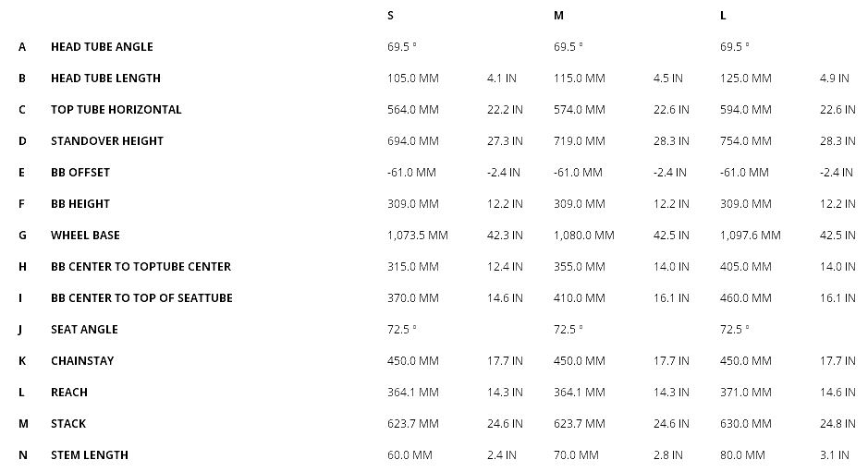Select the BB CENTER TO TOPTUBE CENTER label
Viewport: 868px width, 472px height.
pyautogui.click(x=141, y=266)
